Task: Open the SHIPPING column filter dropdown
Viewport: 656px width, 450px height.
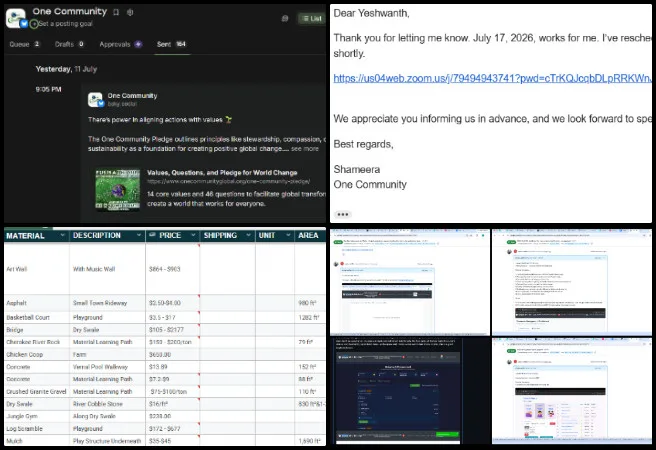Action: [x=249, y=235]
